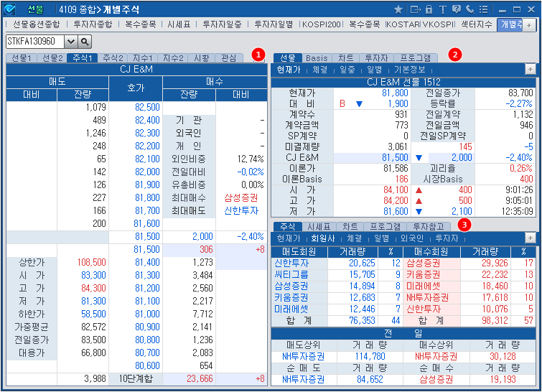Open lower 투자자 sub-tab next to 외국인
Viewport: 542px width, 392px height.
(447, 238)
